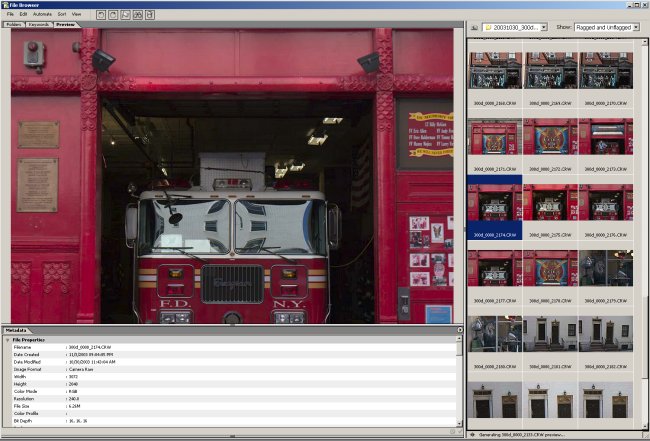Click the Resolution value 240.0
Image resolution: width=650 pixels, height=441 pixels.
74,399
